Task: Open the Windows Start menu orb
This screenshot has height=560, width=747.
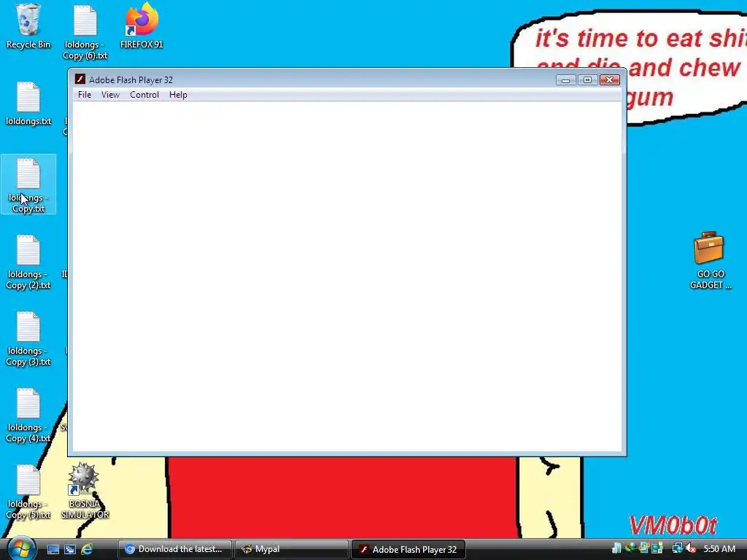Action: [21, 548]
